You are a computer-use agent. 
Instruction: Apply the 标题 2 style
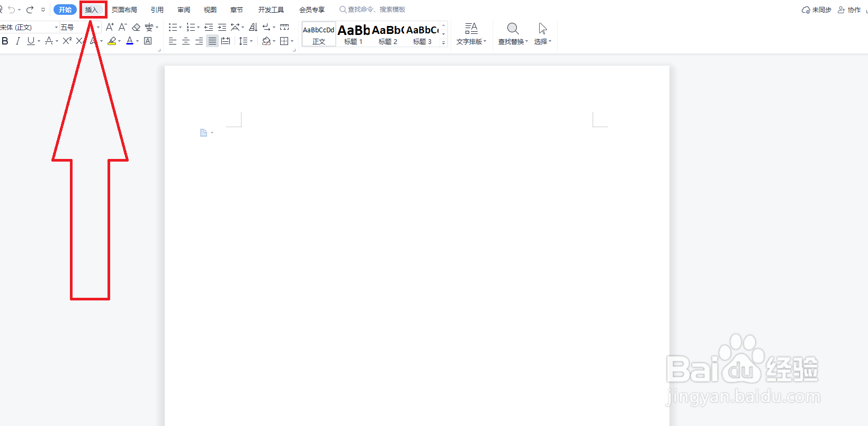(x=388, y=34)
